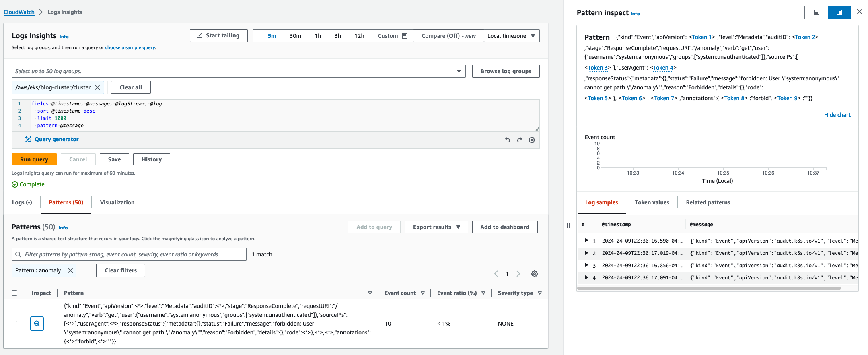868x355 pixels.
Task: Go to previous patterns page
Action: [x=496, y=274]
